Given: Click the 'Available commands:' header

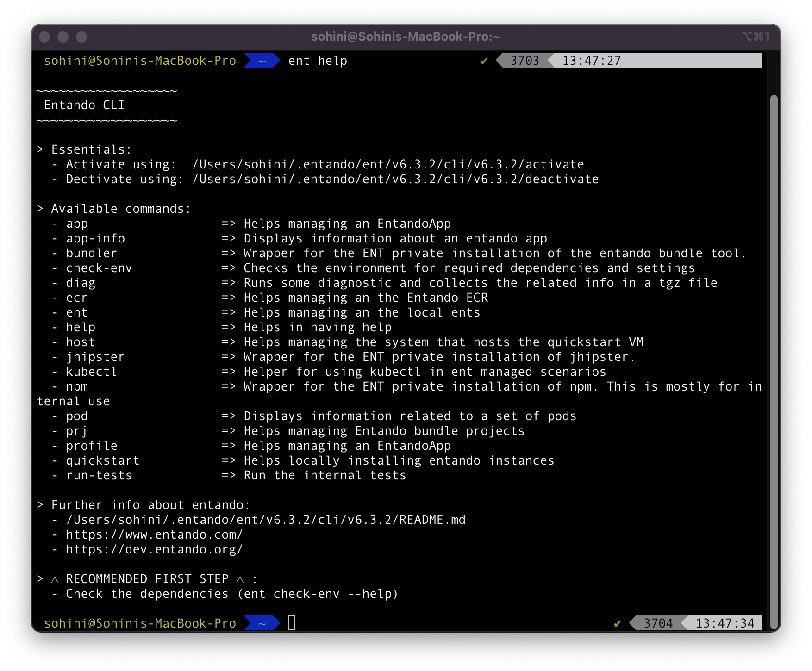Looking at the screenshot, I should click(x=121, y=209).
